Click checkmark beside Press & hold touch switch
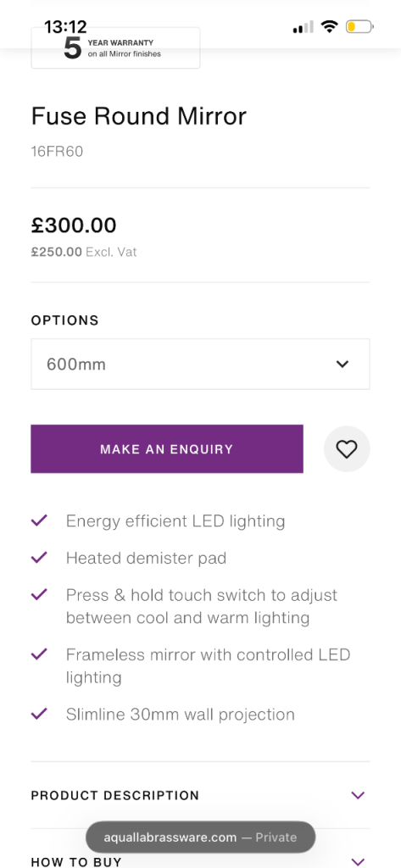This screenshot has width=401, height=868. point(39,594)
